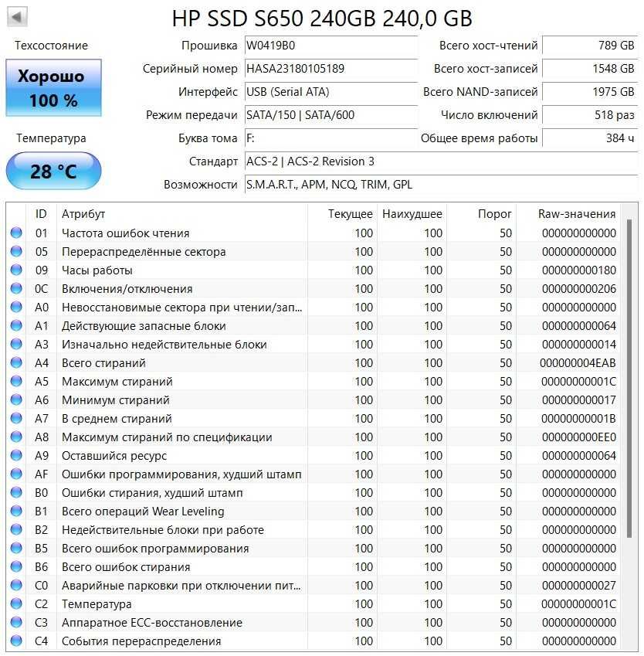Click the status circle of attribute A3
Image resolution: width=644 pixels, height=656 pixels.
click(x=16, y=344)
